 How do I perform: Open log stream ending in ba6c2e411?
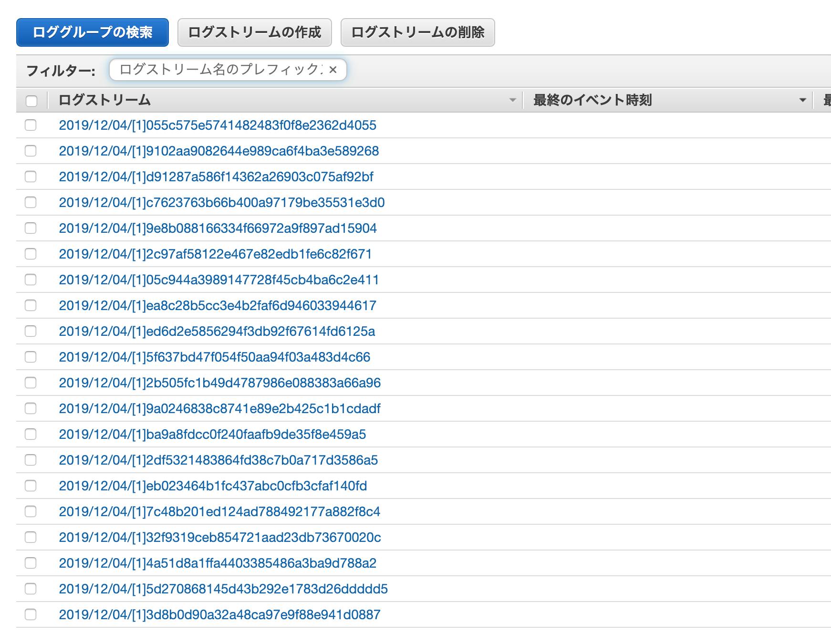click(x=218, y=280)
